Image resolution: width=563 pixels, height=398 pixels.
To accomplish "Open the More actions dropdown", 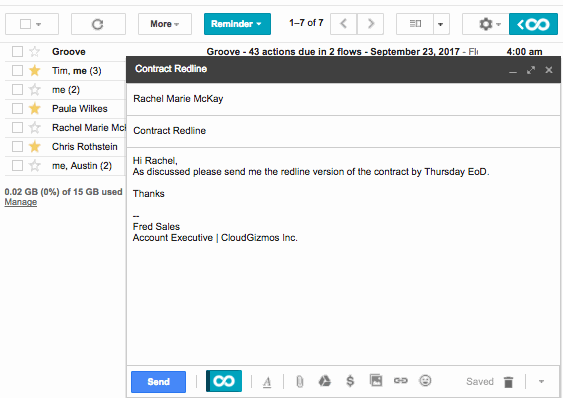I will click(165, 24).
